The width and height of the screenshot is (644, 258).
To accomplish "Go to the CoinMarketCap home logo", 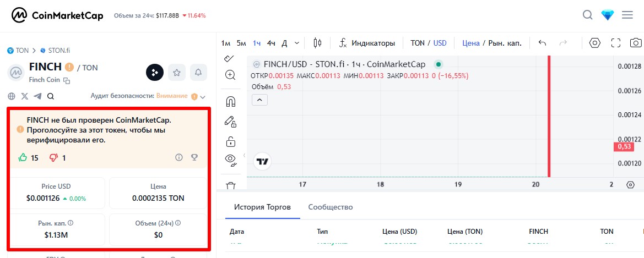I will pyautogui.click(x=57, y=15).
